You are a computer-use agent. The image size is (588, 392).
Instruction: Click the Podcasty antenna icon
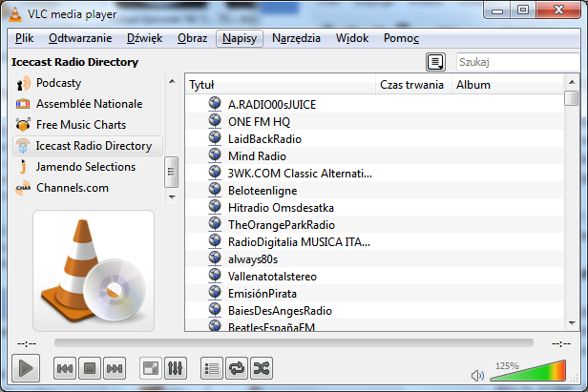coord(23,84)
